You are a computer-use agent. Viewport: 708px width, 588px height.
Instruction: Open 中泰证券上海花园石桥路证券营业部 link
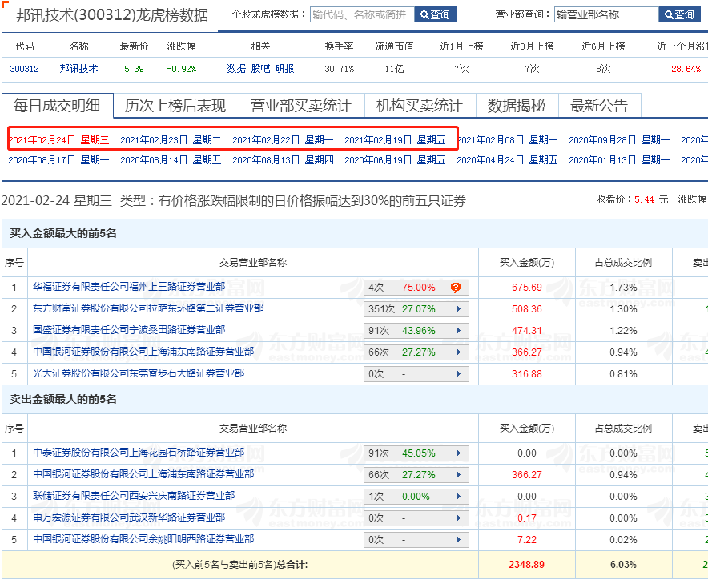[x=139, y=452]
